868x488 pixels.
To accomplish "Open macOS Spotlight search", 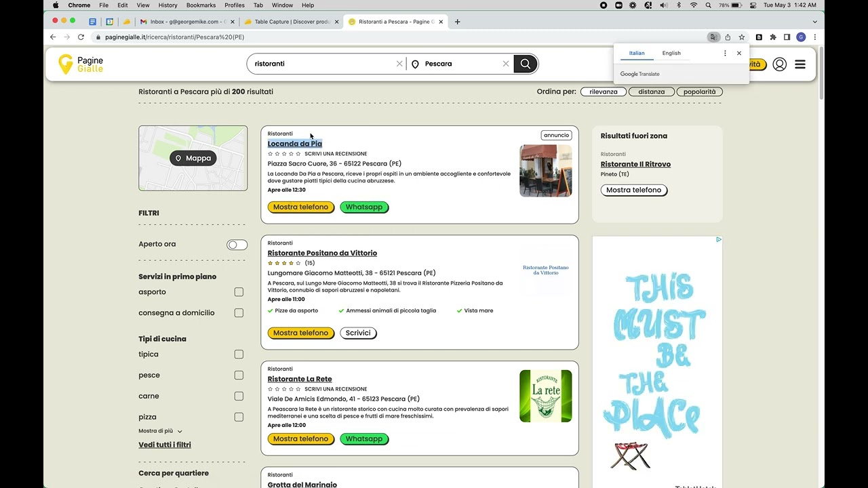I will (709, 5).
